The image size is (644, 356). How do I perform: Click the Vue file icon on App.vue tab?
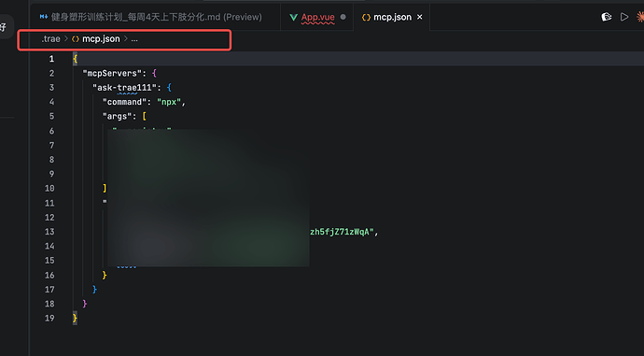(293, 17)
